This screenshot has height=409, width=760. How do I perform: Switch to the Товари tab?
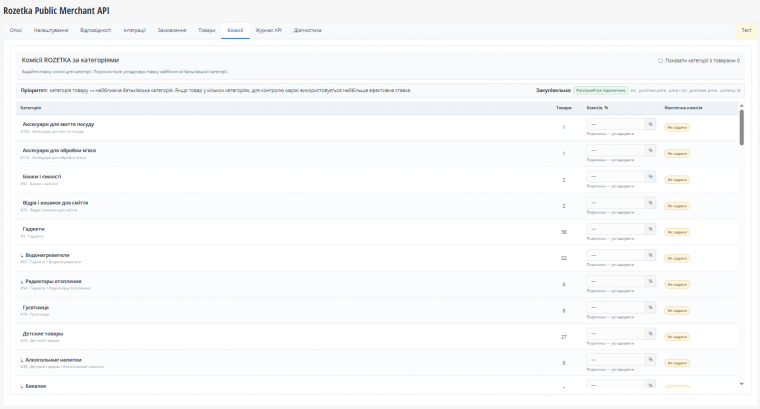(x=206, y=30)
